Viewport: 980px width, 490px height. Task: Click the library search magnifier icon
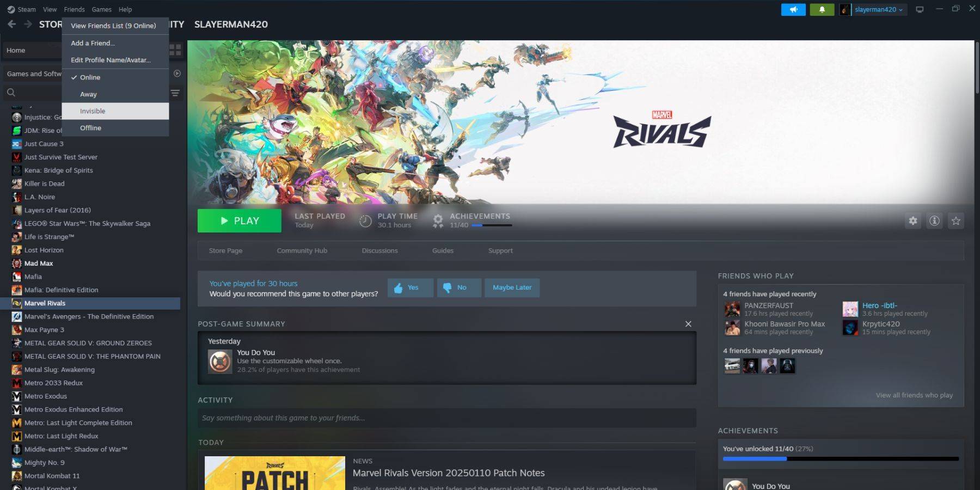[11, 93]
